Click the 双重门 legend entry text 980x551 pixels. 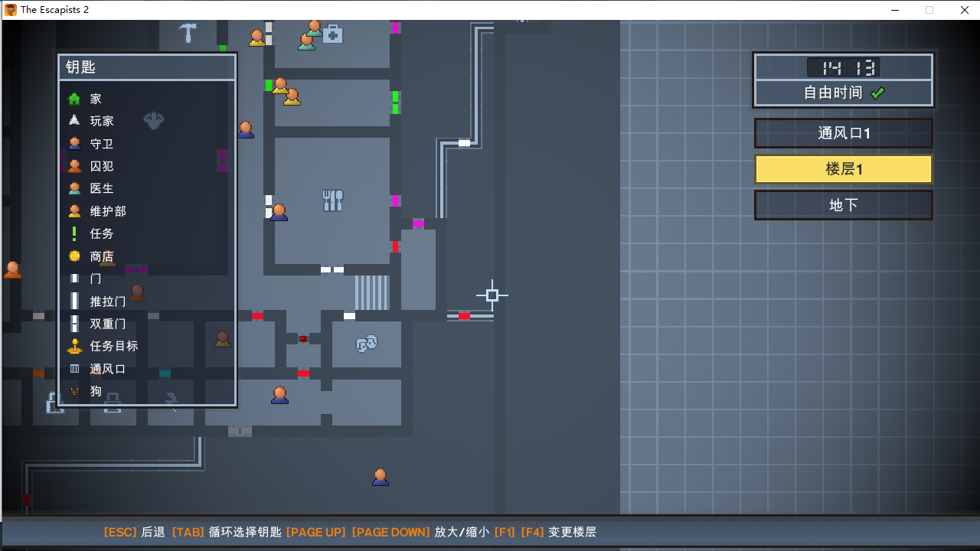coord(108,324)
